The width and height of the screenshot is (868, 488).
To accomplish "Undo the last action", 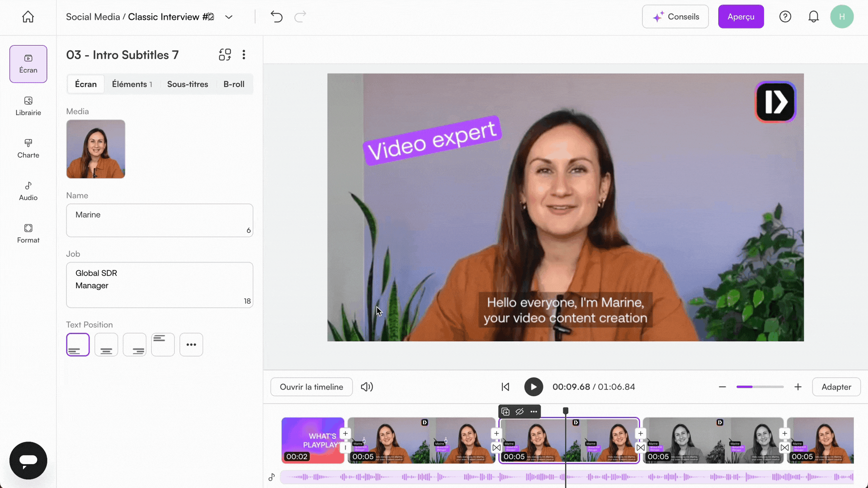I will pos(276,17).
